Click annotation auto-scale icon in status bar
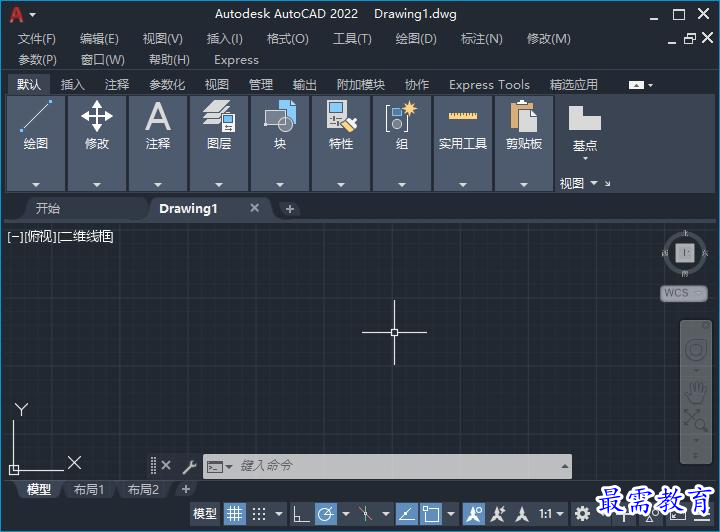Screen dimensions: 720x532 click(498, 514)
